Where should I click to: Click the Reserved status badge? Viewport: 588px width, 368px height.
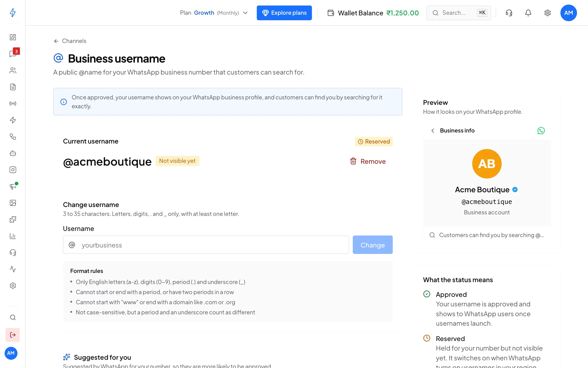coord(374,142)
